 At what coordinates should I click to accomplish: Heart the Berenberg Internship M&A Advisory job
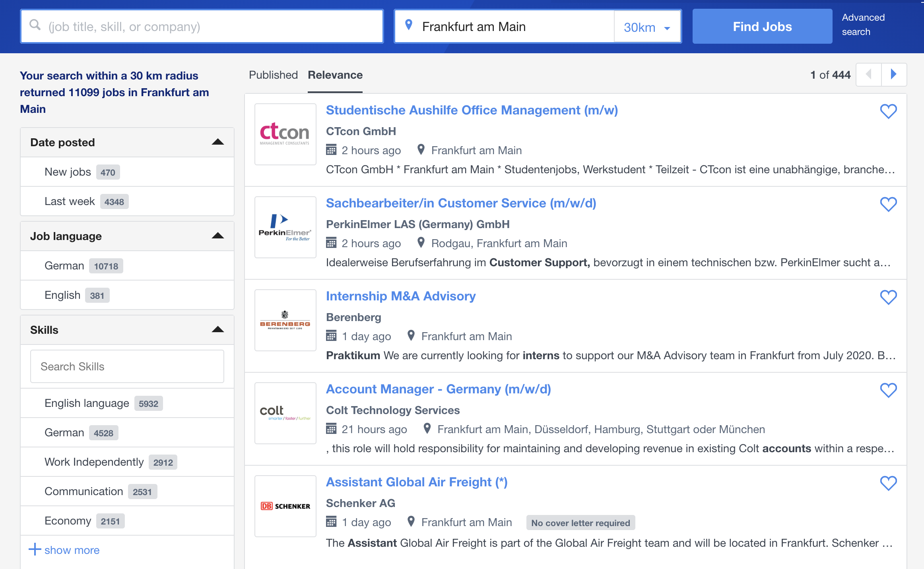(888, 297)
